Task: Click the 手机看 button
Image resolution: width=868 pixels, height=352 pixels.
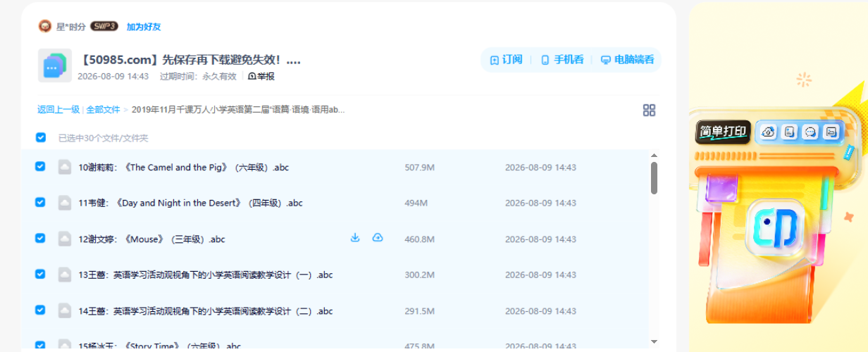Action: [562, 60]
